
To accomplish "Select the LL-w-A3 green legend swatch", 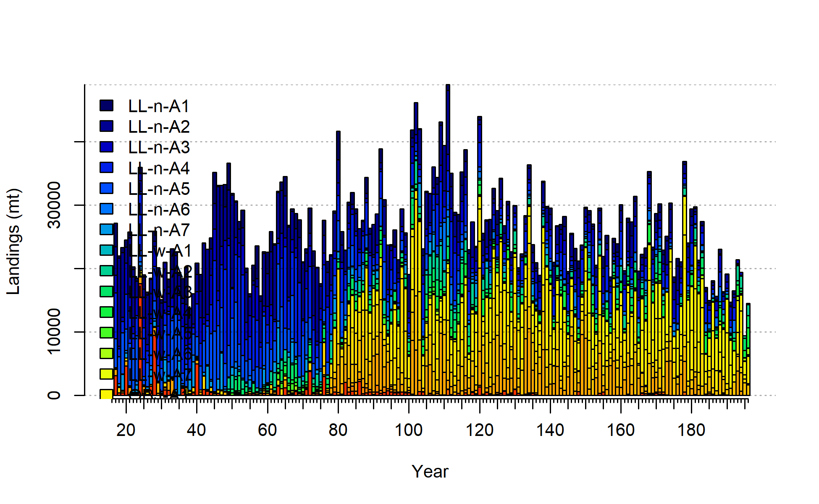I will [106, 291].
